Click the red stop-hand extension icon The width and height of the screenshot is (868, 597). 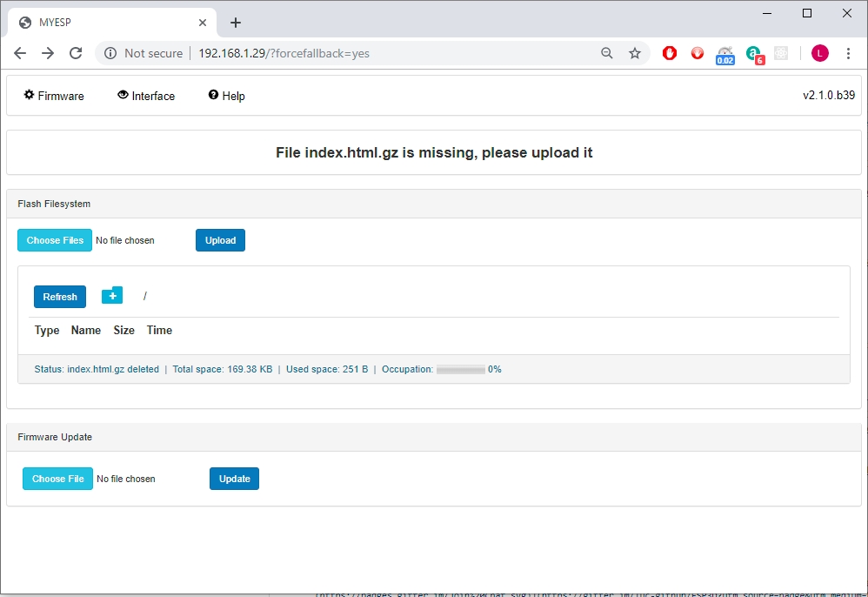[669, 53]
